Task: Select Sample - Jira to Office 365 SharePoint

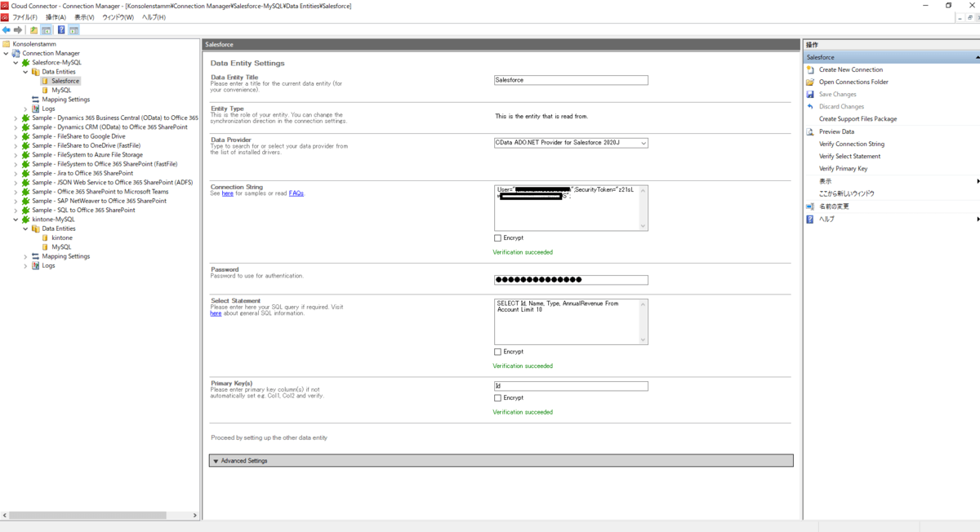Action: pyautogui.click(x=82, y=173)
